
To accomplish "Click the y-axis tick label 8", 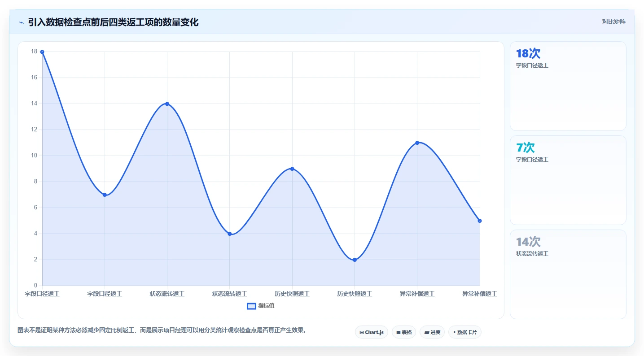I will pyautogui.click(x=35, y=182).
